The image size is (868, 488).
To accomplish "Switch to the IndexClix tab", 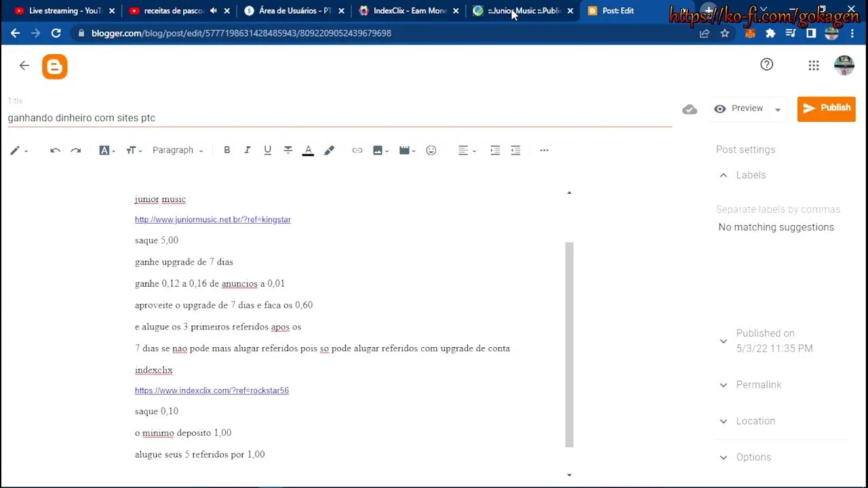I will point(410,11).
